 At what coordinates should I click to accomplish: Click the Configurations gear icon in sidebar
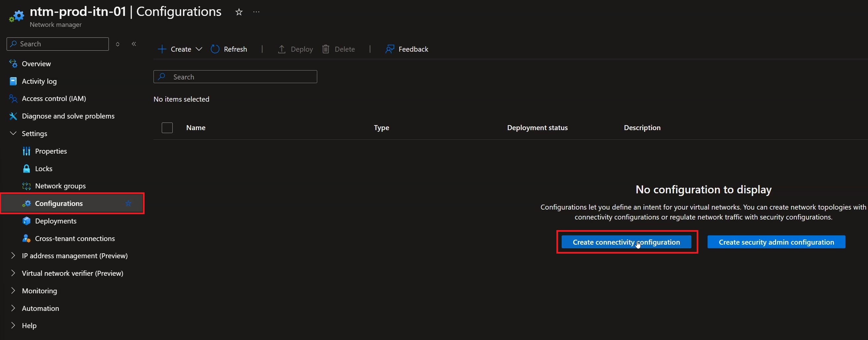(26, 203)
